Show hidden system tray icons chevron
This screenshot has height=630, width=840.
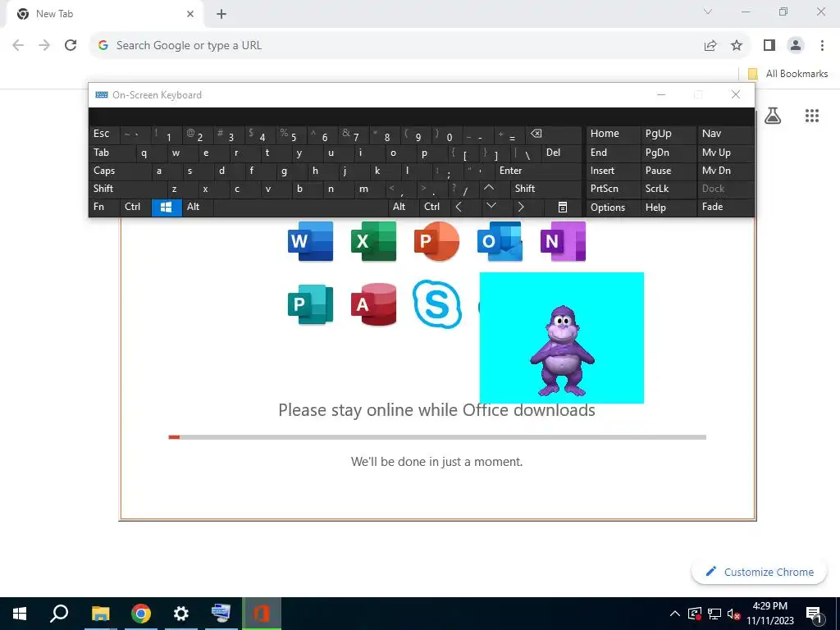[675, 614]
